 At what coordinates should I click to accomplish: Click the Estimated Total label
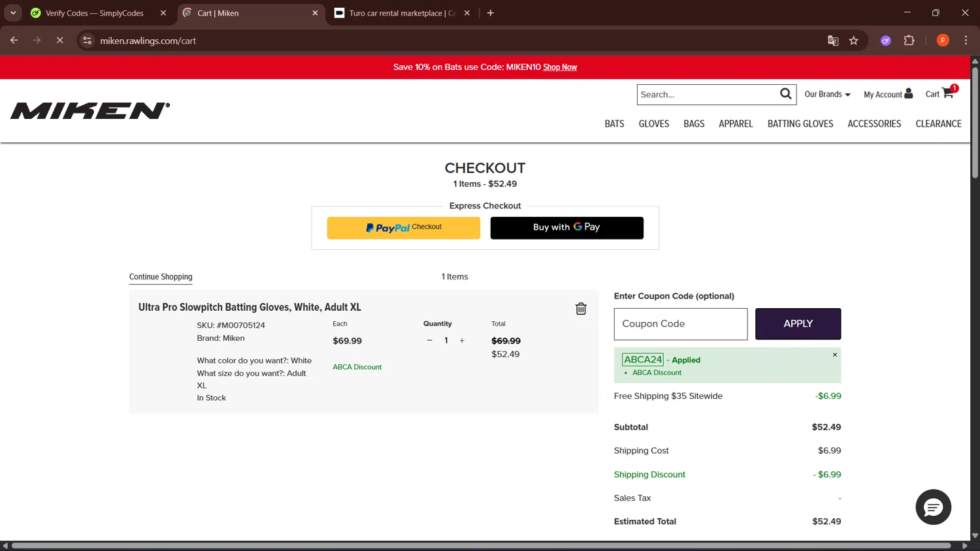(x=645, y=521)
